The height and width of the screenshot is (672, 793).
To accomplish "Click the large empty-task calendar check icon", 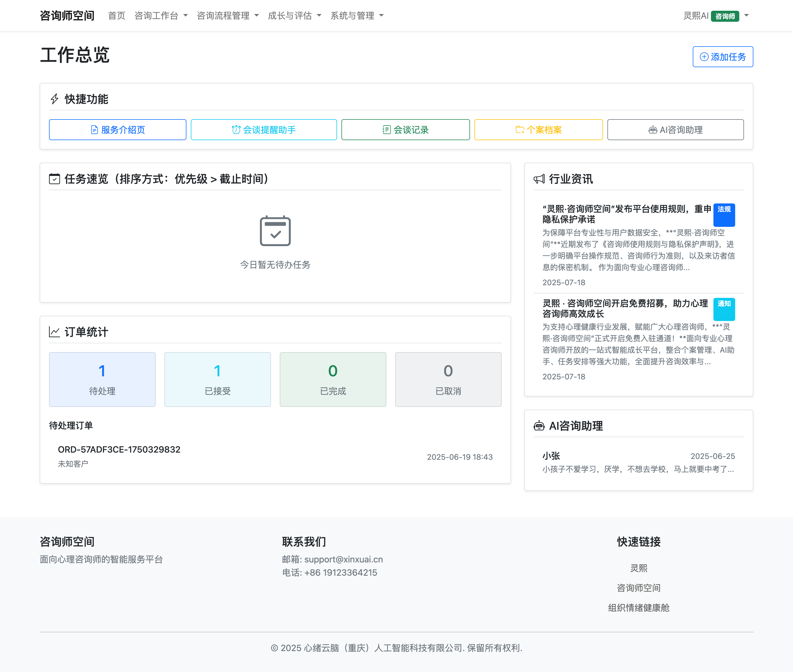I will [x=275, y=231].
